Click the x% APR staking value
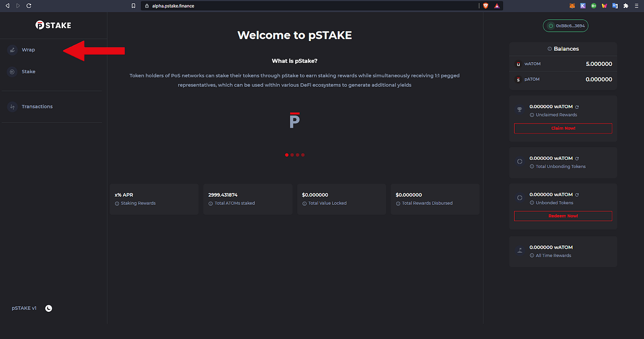This screenshot has height=339, width=644. (124, 195)
